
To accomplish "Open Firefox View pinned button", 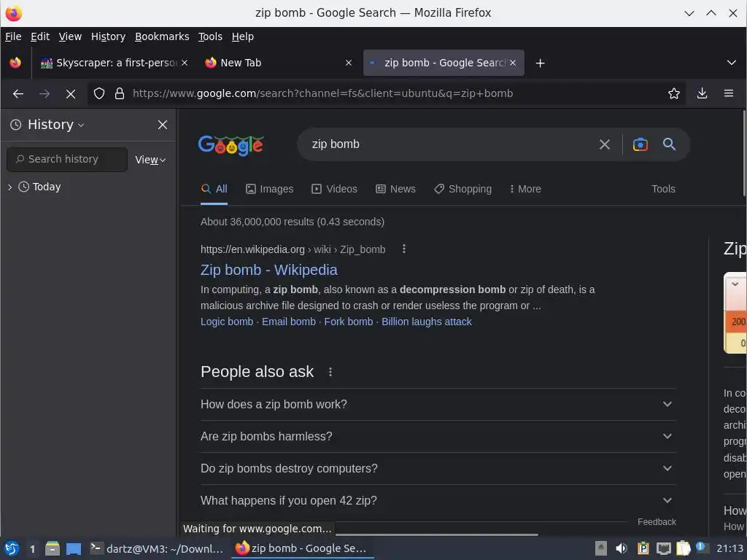I will pyautogui.click(x=15, y=63).
